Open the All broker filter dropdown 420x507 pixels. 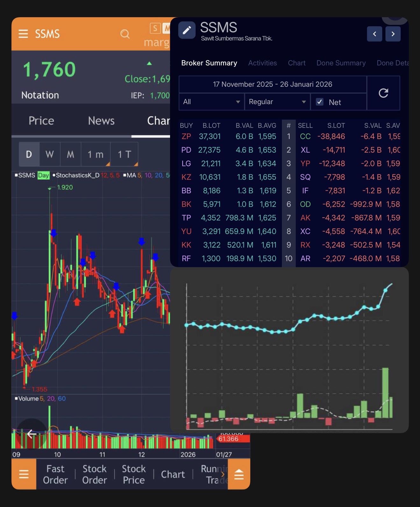point(212,102)
